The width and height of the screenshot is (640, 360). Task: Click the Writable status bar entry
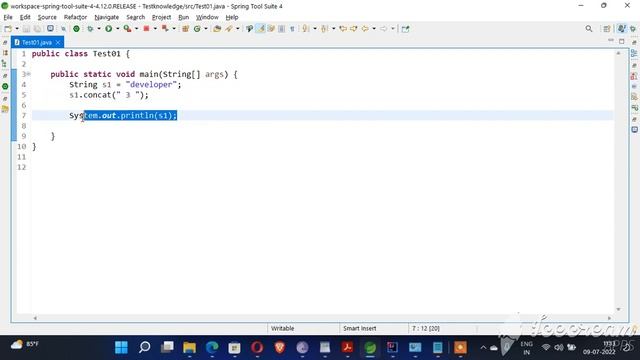tap(282, 328)
